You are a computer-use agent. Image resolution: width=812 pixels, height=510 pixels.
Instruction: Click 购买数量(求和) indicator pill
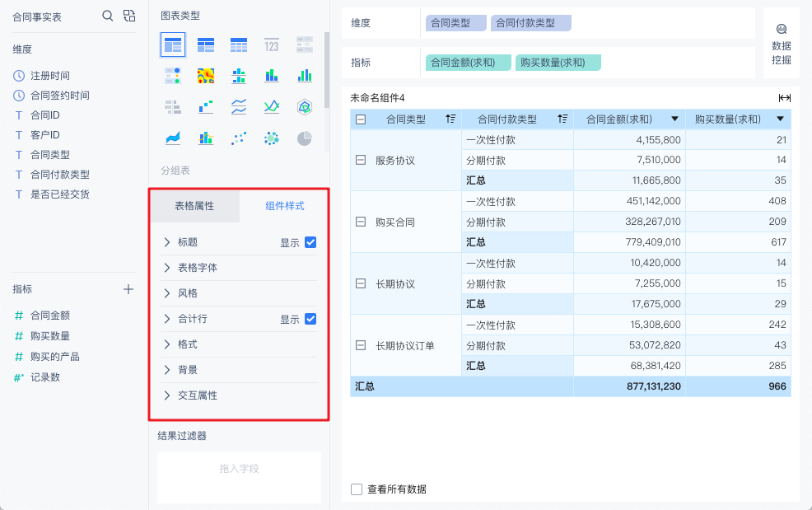click(558, 63)
